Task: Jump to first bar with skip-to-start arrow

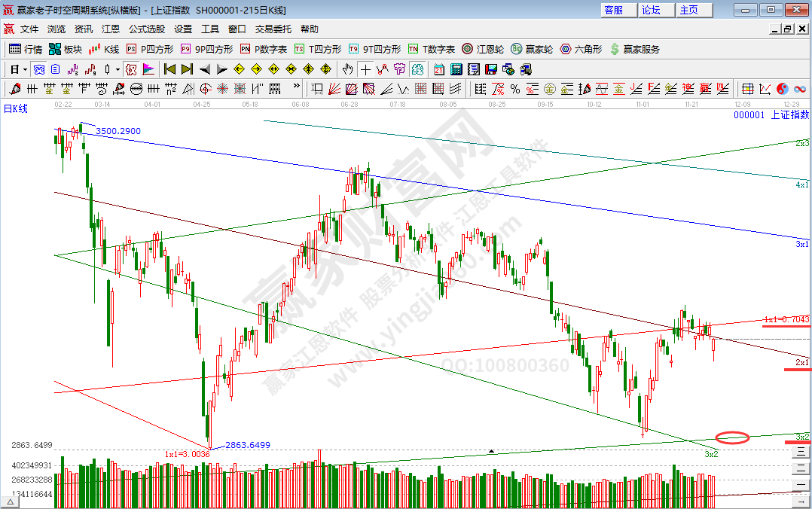Action: point(169,69)
